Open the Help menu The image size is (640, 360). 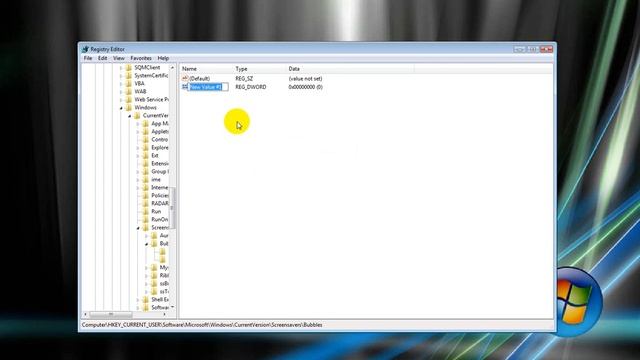click(163, 58)
